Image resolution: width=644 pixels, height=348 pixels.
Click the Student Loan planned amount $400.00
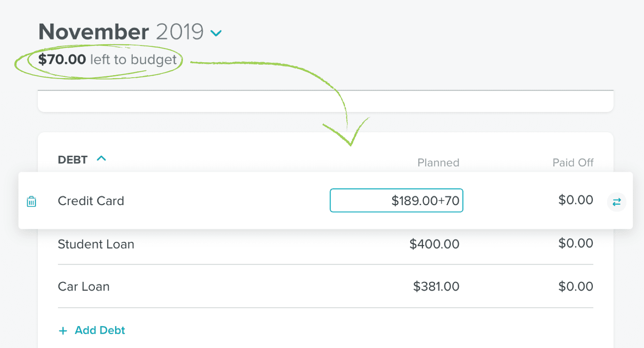click(x=434, y=244)
